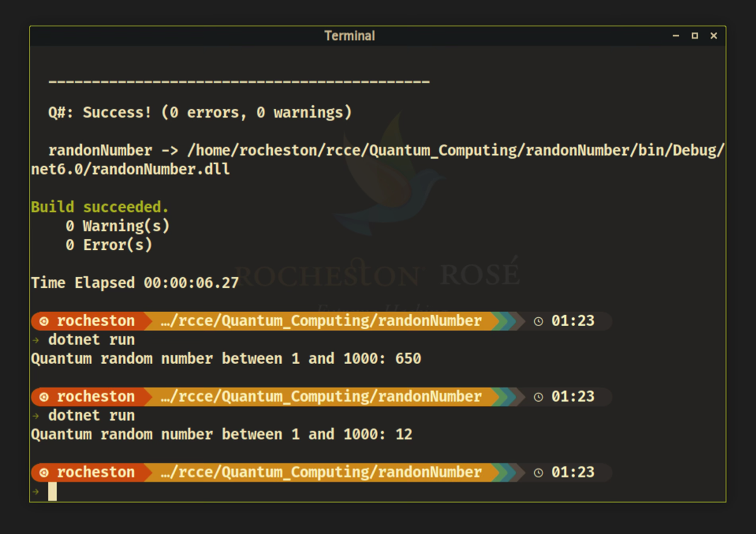756x534 pixels.
Task: Click the user icon in the last rocheston prompt
Action: coord(43,472)
